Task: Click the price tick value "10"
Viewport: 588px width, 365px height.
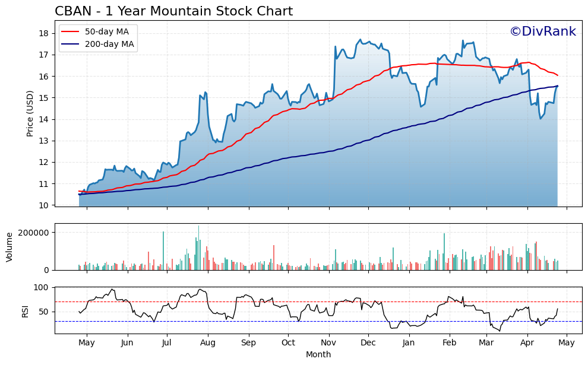Action: pyautogui.click(x=44, y=205)
